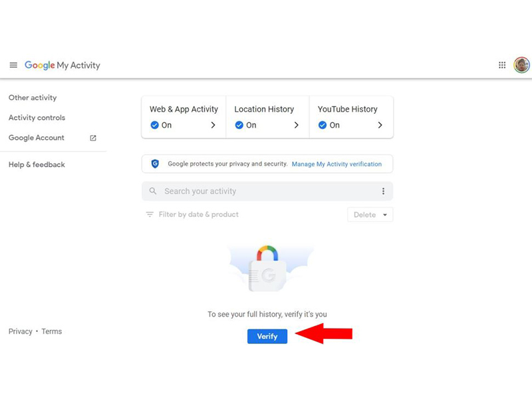Open the account profile avatar
The width and height of the screenshot is (532, 399).
[x=521, y=65]
